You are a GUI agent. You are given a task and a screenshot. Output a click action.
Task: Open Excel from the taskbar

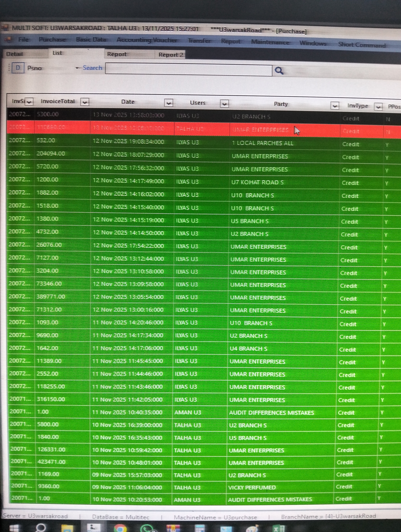click(278, 529)
